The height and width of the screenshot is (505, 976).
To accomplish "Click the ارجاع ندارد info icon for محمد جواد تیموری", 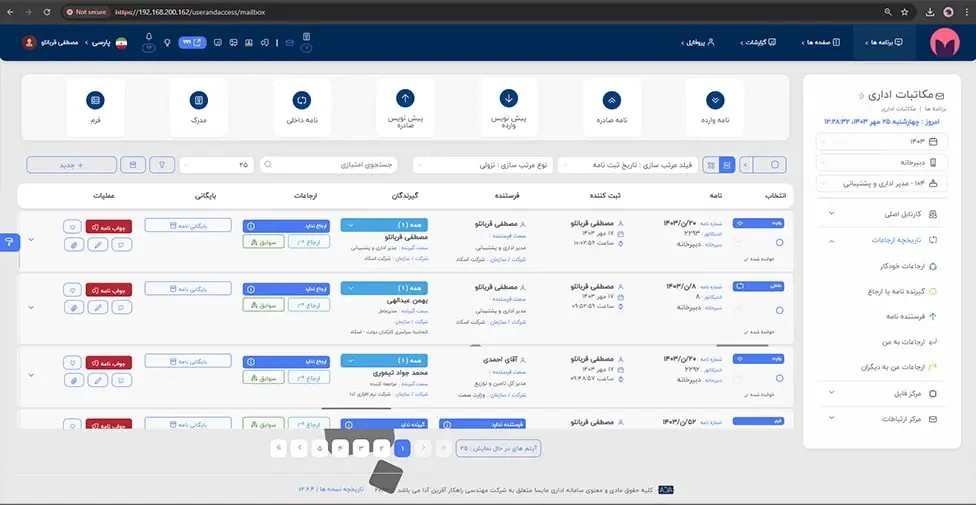I will click(250, 361).
